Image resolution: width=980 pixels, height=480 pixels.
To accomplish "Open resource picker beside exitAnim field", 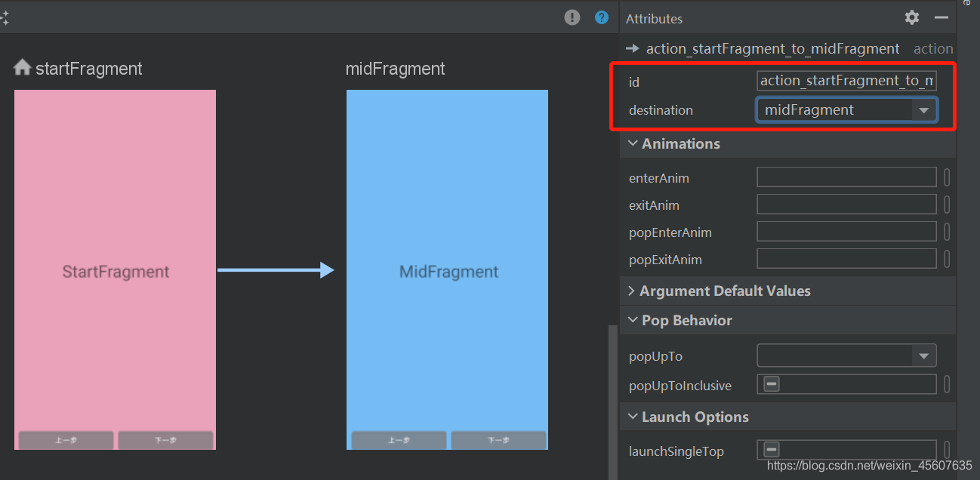I will tap(947, 205).
